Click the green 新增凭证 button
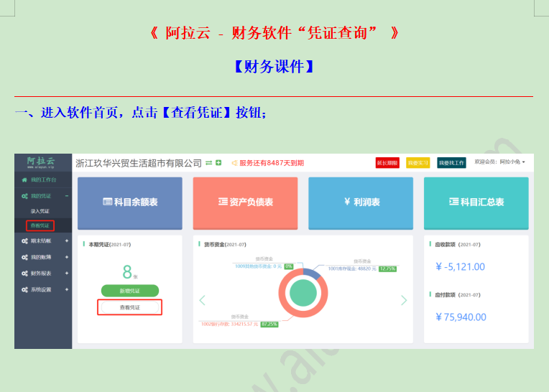This screenshot has width=549, height=392. coord(130,291)
